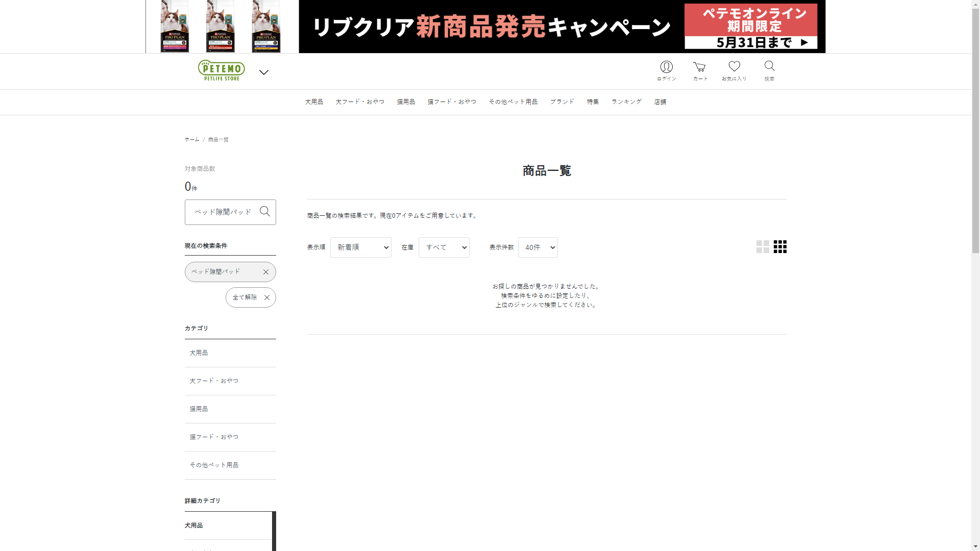Remove the ベッド隙間パッド filter chip
The width and height of the screenshot is (980, 551).
coord(266,272)
